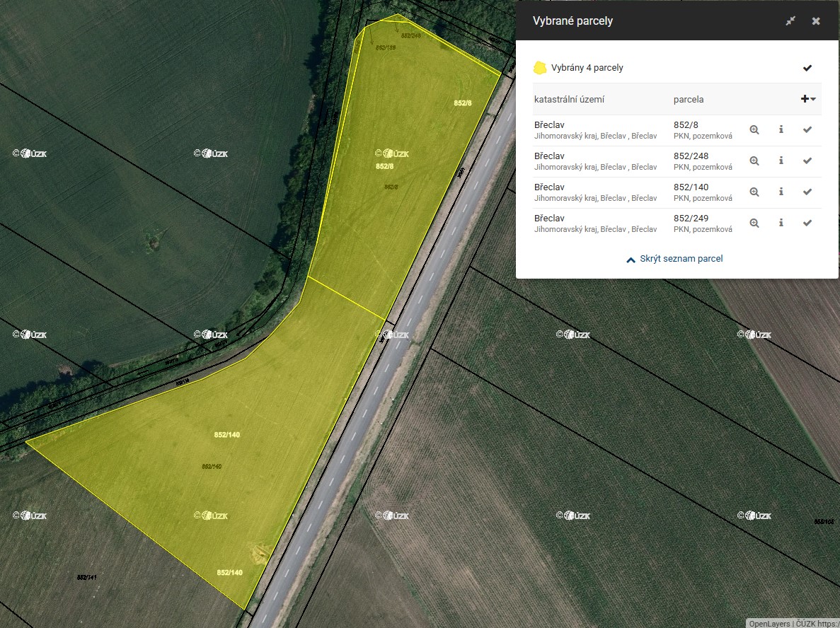
Task: Open the OpenLayers attribution link
Action: point(769,624)
